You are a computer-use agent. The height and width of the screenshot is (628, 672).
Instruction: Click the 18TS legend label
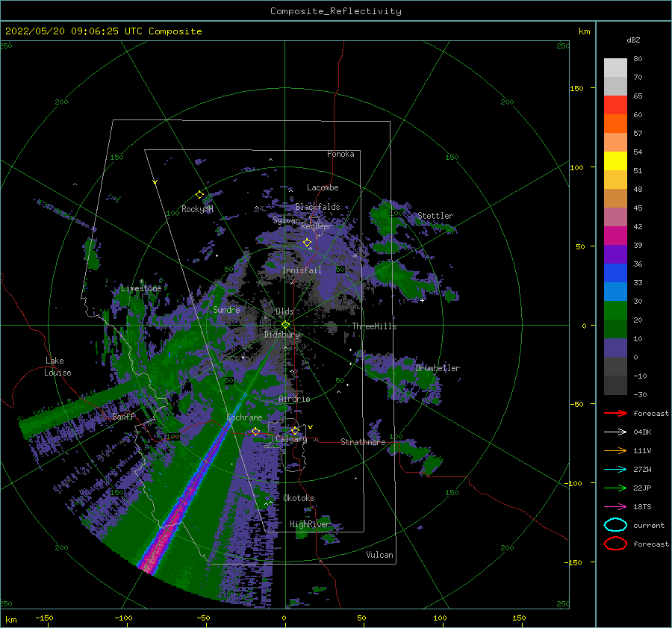coord(642,507)
